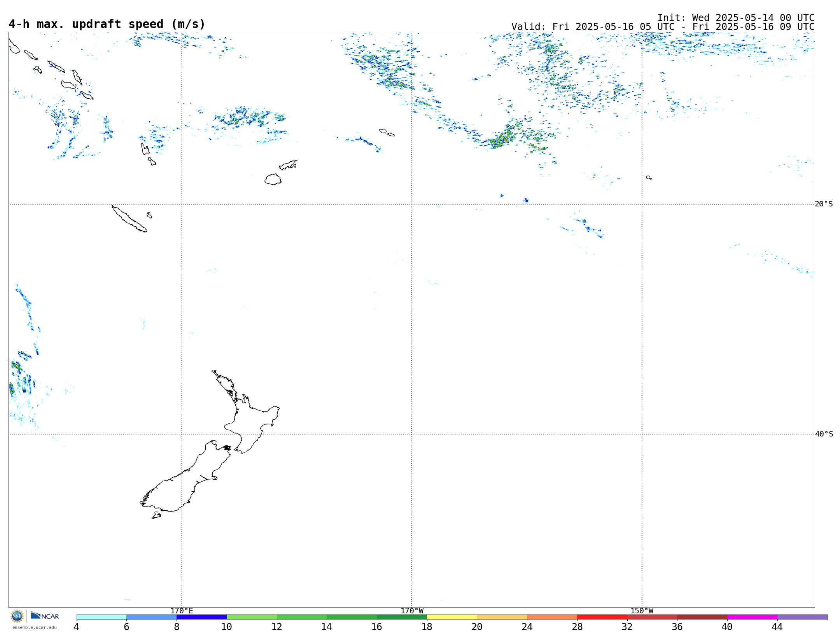Click the colorbar tick label 10

point(226,627)
